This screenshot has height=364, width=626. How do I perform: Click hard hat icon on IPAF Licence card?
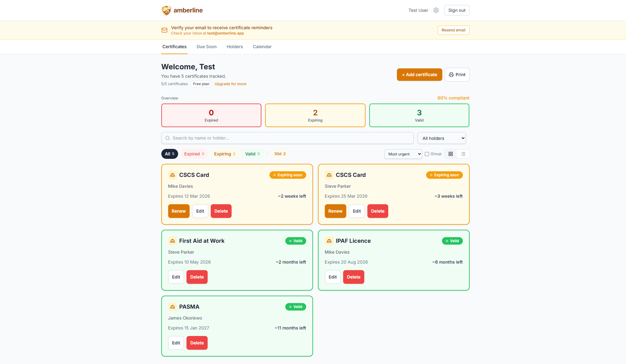click(329, 241)
